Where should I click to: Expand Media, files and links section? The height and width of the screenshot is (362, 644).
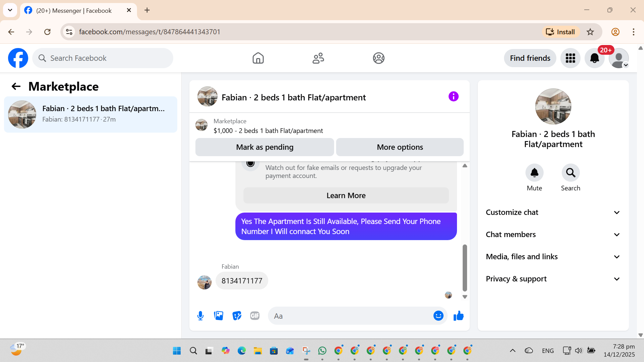pyautogui.click(x=553, y=257)
